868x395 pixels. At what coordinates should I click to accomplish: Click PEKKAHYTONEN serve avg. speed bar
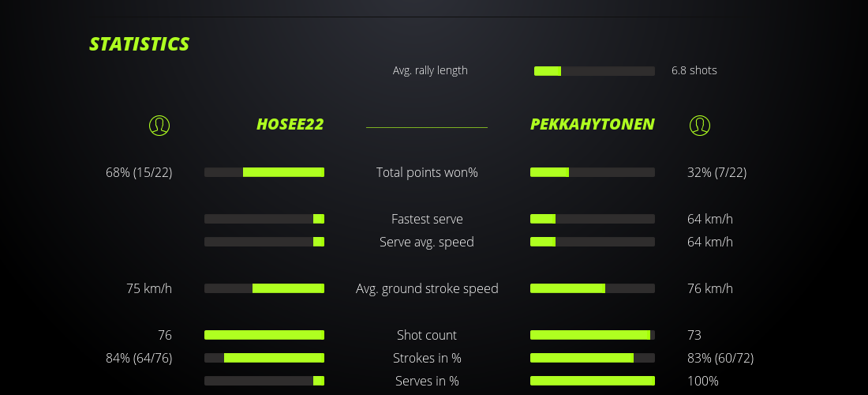(x=593, y=242)
